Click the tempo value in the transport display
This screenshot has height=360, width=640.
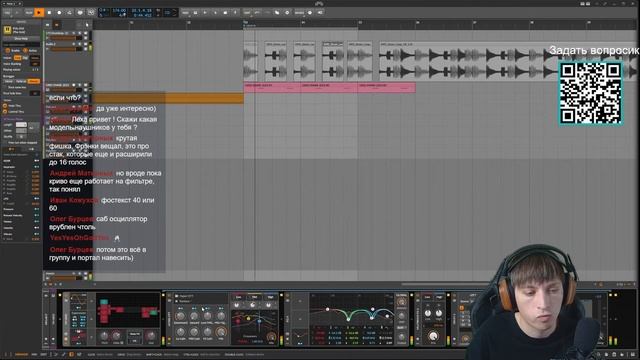tap(119, 10)
